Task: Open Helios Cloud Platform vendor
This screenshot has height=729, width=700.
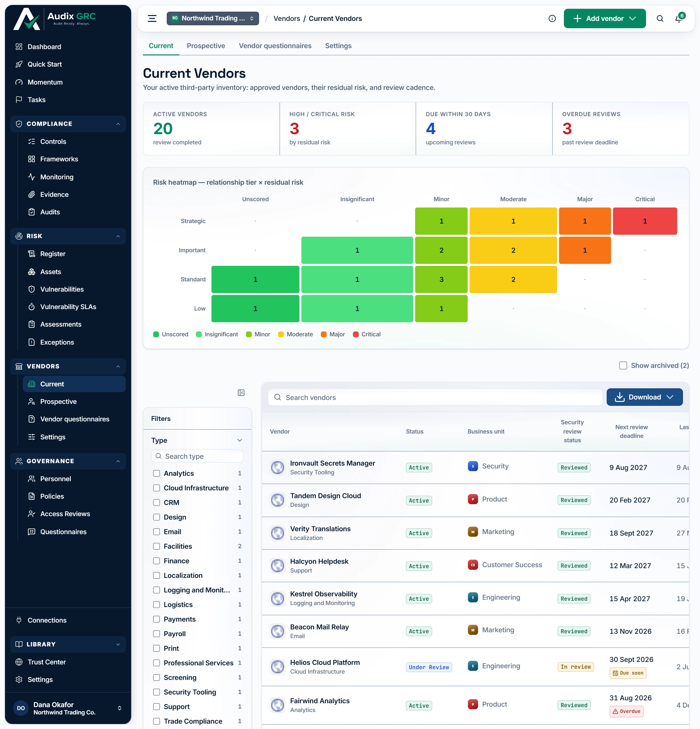Action: [325, 662]
